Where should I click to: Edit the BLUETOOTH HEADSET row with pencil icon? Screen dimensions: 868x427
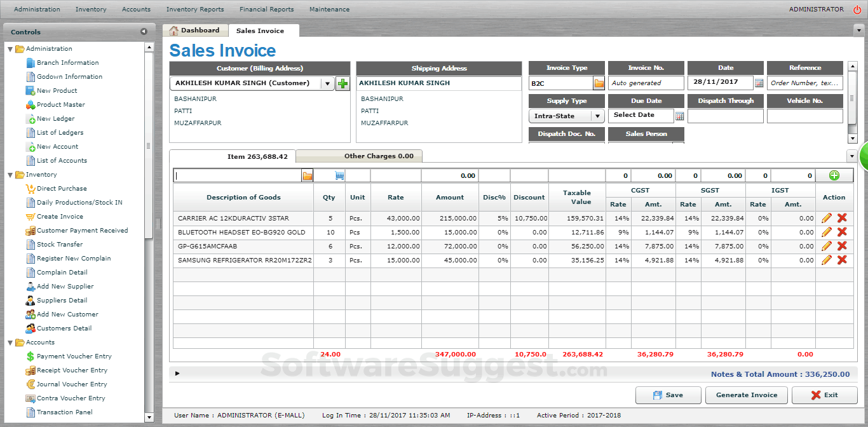[x=825, y=232]
